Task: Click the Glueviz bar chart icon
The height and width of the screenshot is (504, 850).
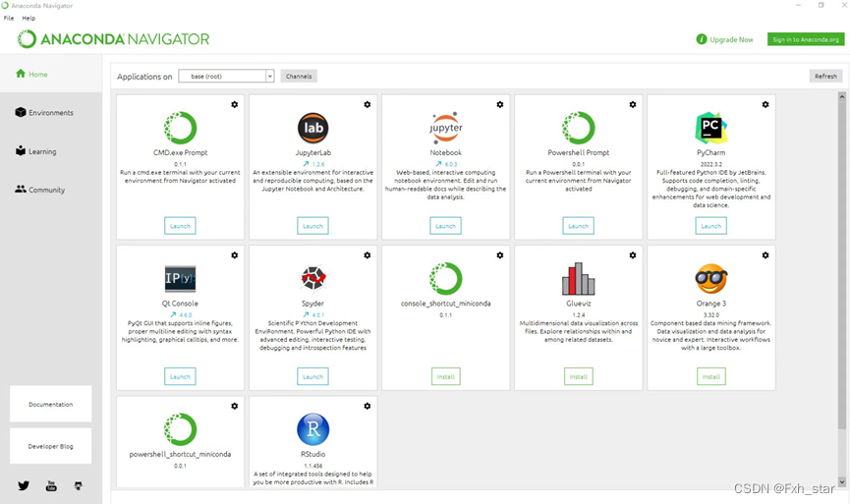Action: pos(579,279)
